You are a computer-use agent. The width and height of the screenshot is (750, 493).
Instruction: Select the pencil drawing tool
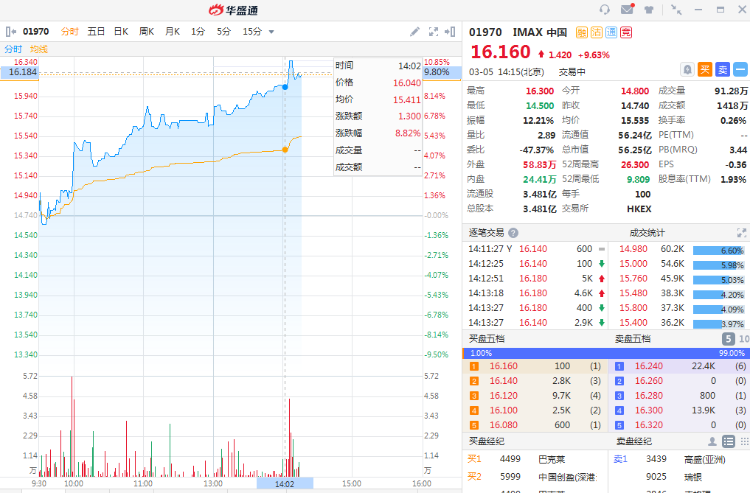pyautogui.click(x=415, y=32)
